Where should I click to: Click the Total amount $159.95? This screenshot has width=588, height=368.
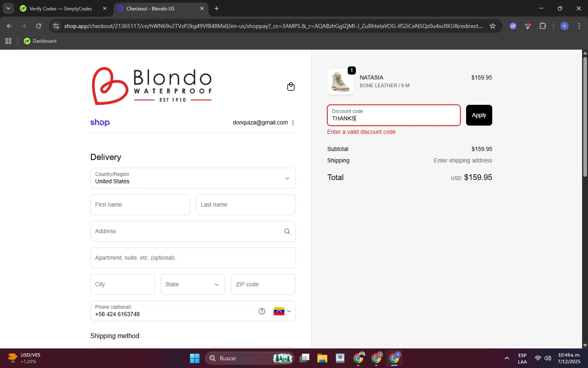point(478,177)
